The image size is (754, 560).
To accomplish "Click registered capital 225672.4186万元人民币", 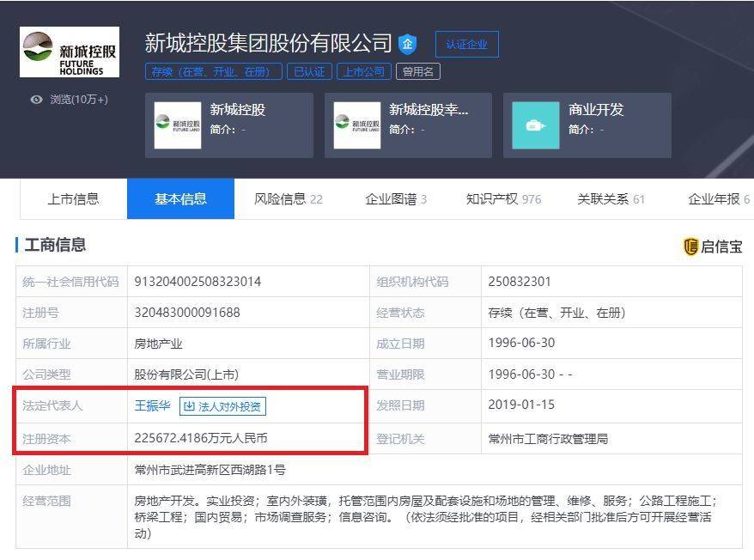I will [x=201, y=438].
